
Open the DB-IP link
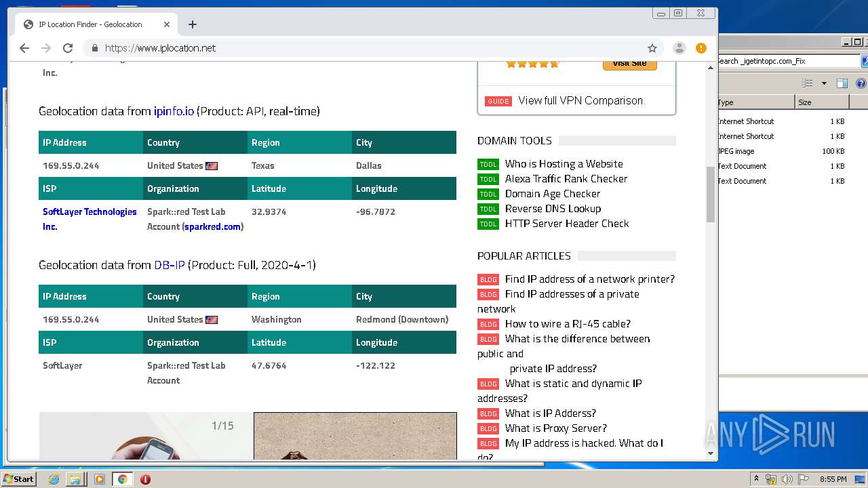click(170, 265)
